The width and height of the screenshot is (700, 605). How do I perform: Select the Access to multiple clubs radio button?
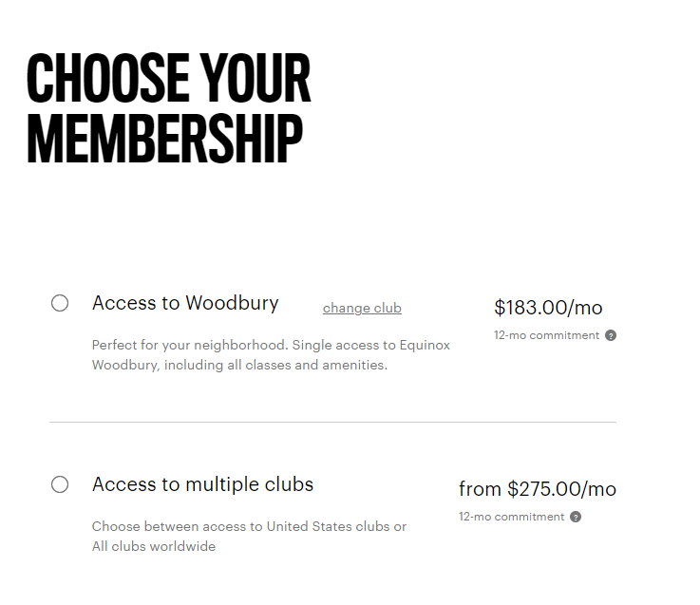click(60, 484)
